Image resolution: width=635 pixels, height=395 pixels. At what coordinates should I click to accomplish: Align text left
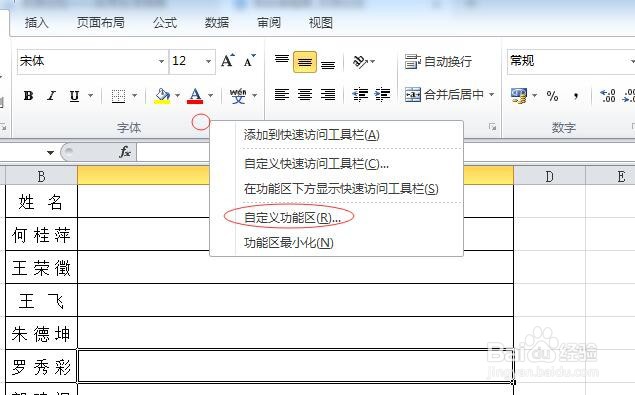[282, 95]
